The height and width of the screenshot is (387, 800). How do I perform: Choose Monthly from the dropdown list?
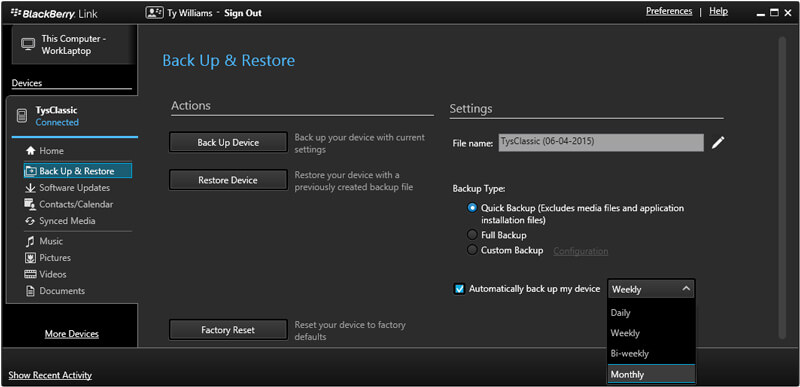pyautogui.click(x=651, y=374)
